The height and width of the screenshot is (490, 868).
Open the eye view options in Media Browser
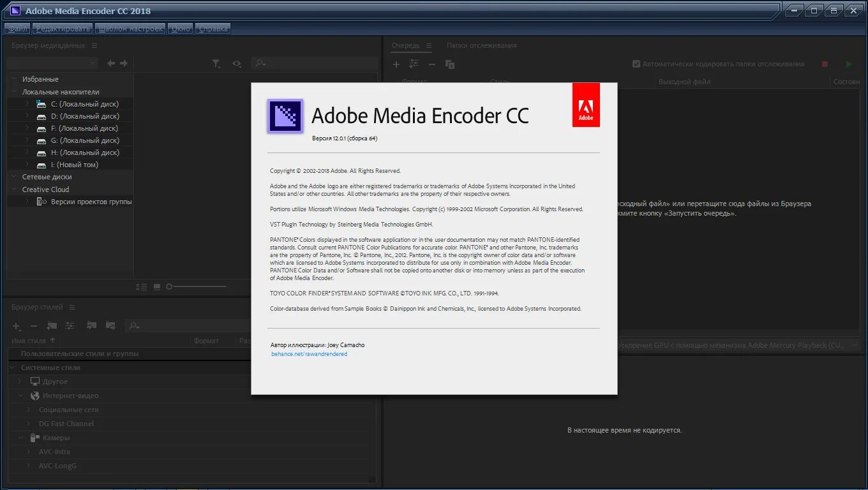pyautogui.click(x=237, y=63)
